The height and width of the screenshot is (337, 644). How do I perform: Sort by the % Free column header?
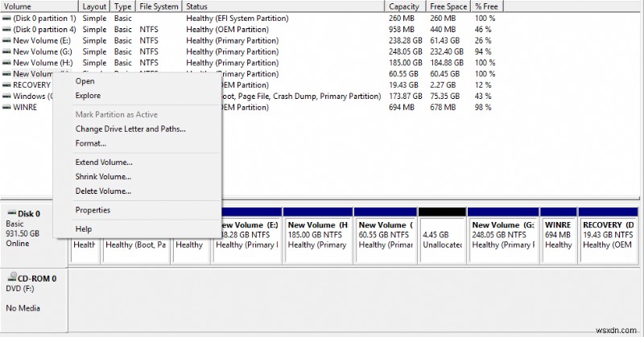click(x=487, y=6)
